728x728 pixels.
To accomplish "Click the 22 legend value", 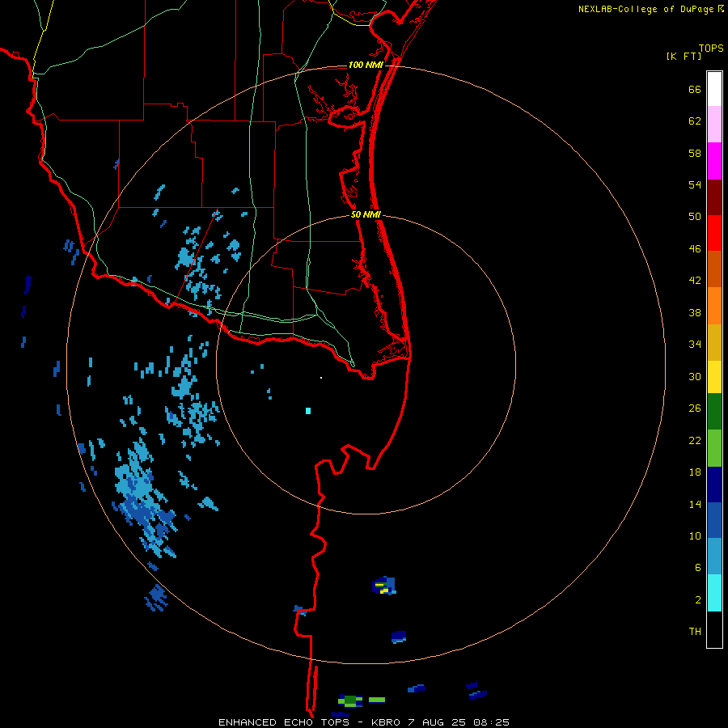I will pos(695,440).
